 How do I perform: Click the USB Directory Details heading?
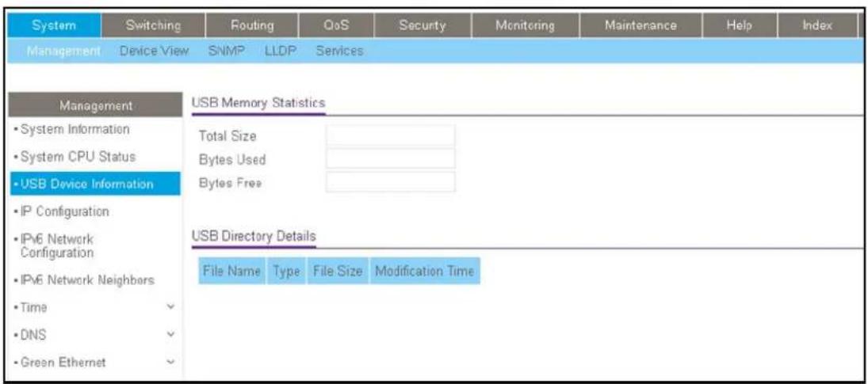pos(254,237)
